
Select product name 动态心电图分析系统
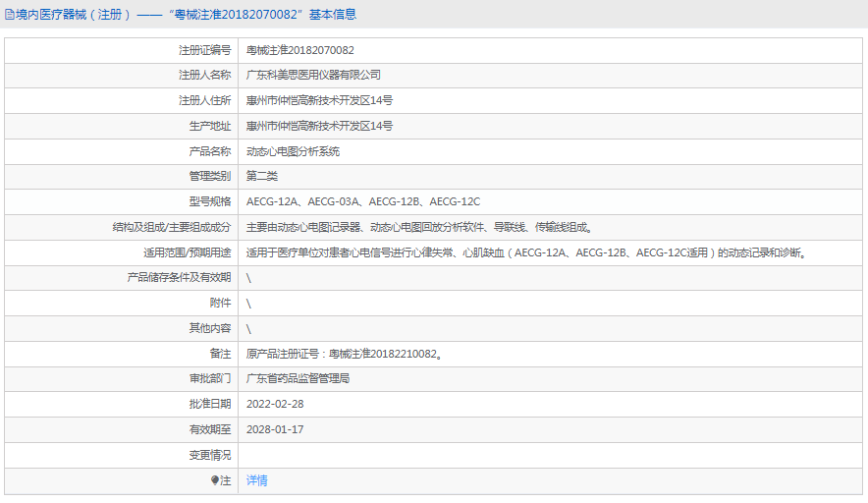coord(293,151)
